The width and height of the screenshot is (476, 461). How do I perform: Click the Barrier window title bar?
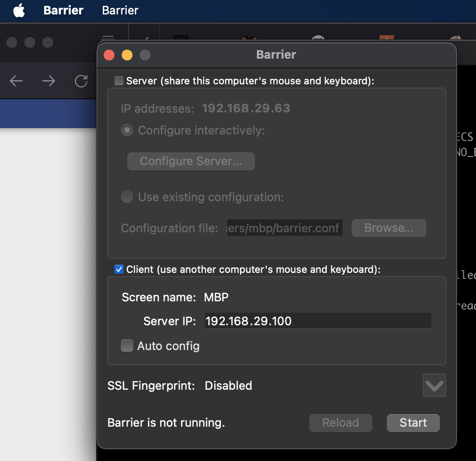(276, 54)
